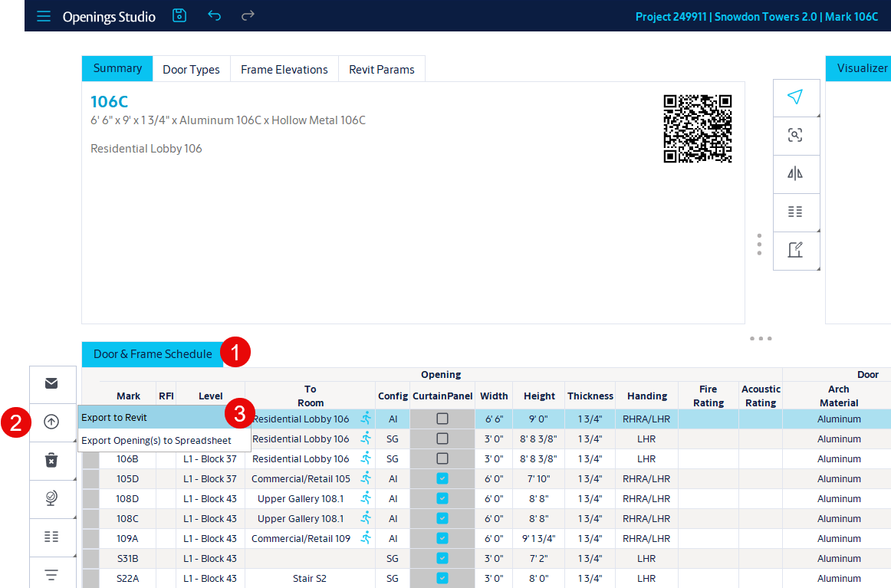Image resolution: width=891 pixels, height=588 pixels.
Task: Click the filter lines icon
Action: (x=51, y=574)
